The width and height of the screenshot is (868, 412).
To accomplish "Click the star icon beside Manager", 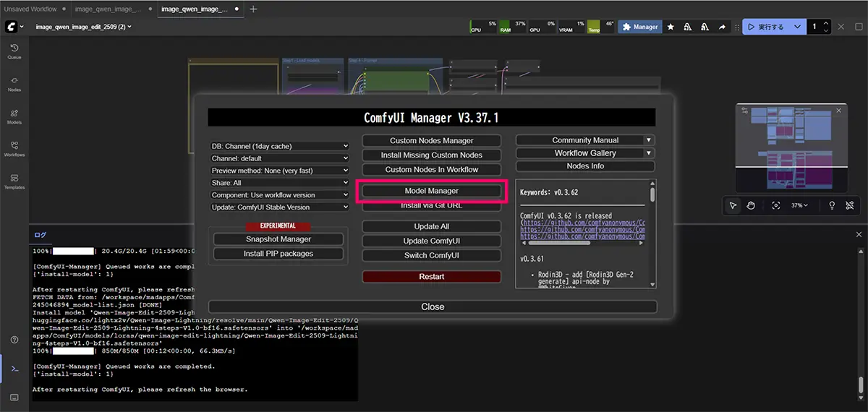I will pyautogui.click(x=671, y=27).
